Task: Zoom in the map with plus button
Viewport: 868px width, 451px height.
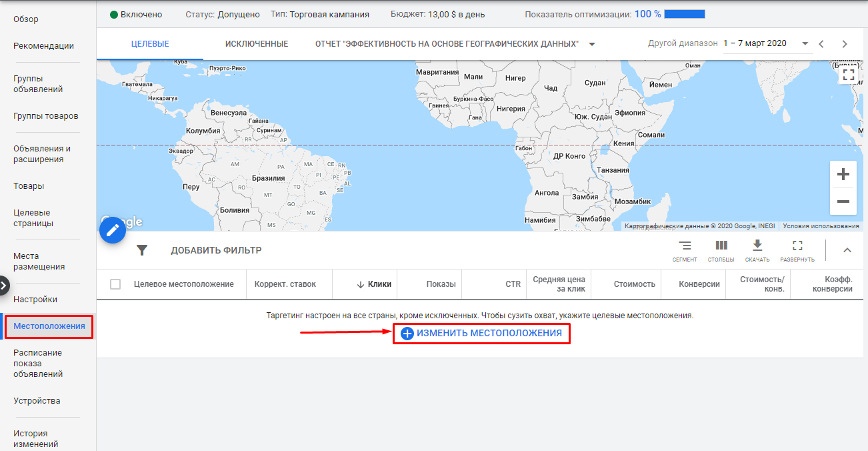Action: [843, 175]
